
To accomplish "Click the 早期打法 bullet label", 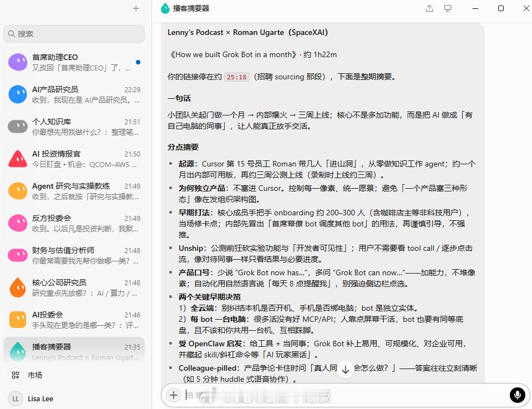I will (x=194, y=213).
